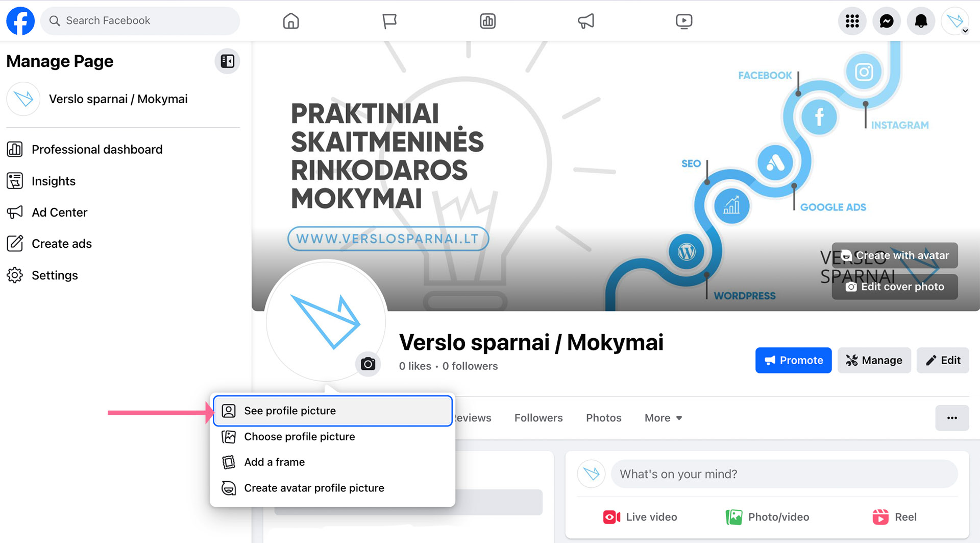980x543 pixels.
Task: Click the Facebook logo
Action: tap(20, 21)
